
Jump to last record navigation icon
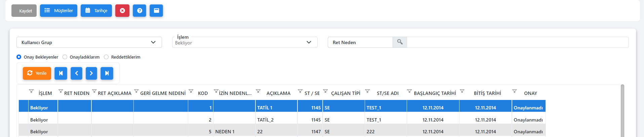(x=107, y=73)
